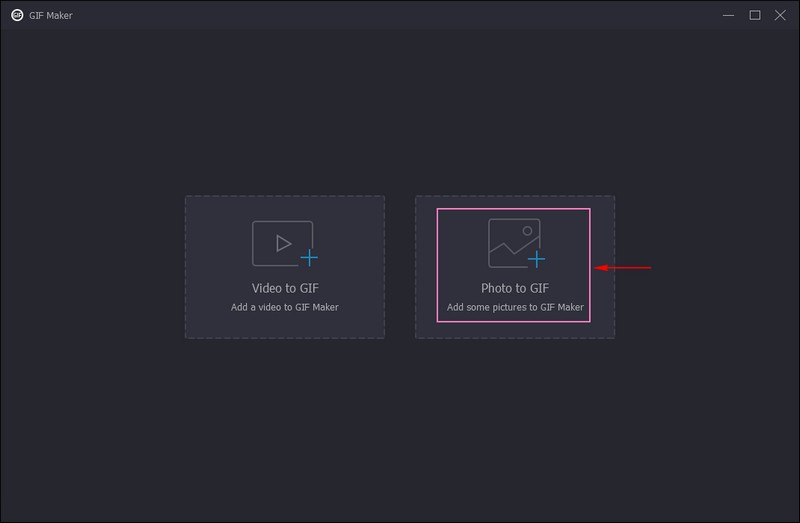The height and width of the screenshot is (523, 800).
Task: Maximize the GIF Maker window
Action: [x=755, y=15]
